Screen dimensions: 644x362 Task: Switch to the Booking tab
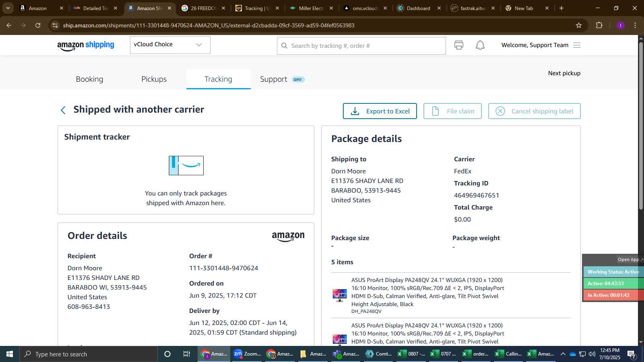click(89, 79)
